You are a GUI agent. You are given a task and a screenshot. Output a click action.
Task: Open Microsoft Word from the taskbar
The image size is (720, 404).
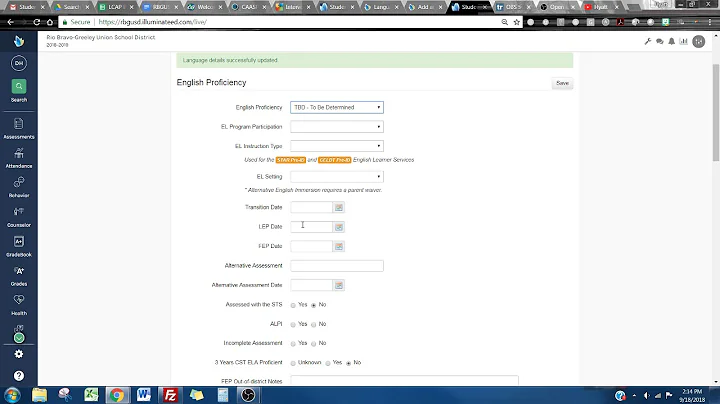144,395
